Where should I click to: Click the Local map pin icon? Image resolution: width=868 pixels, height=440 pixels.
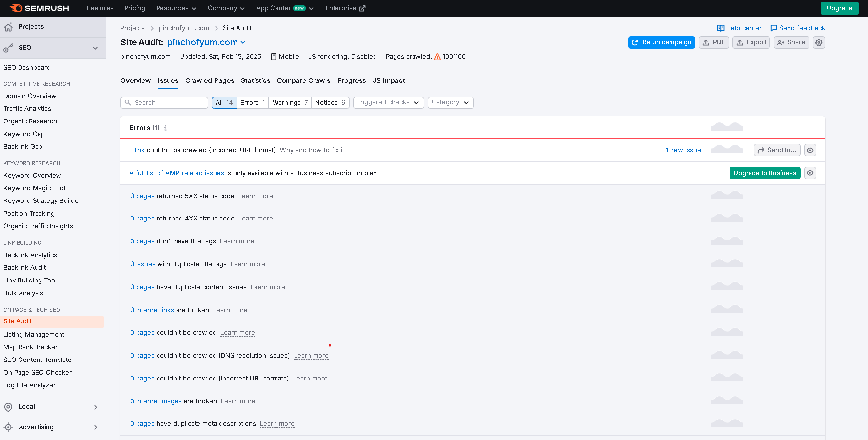pyautogui.click(x=8, y=407)
